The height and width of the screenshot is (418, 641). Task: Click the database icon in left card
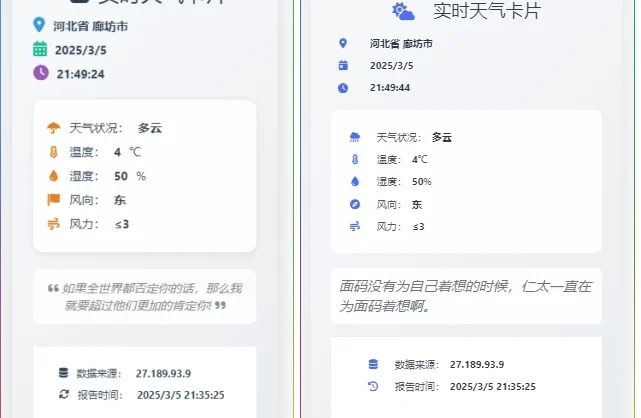[x=63, y=373]
